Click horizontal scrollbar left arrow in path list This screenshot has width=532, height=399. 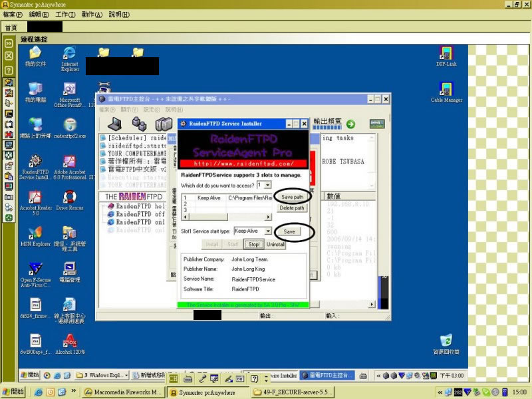[x=186, y=217]
